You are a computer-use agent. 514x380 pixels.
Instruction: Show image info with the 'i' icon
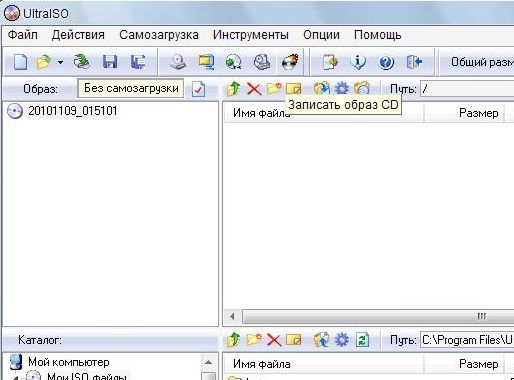[x=358, y=62]
